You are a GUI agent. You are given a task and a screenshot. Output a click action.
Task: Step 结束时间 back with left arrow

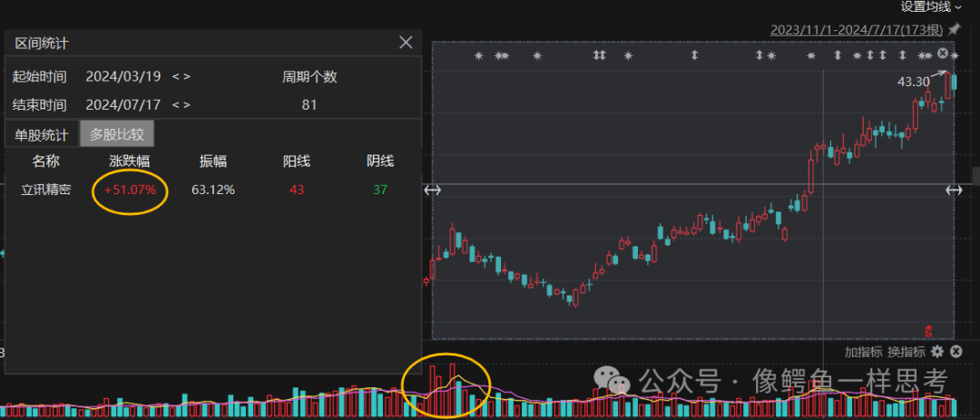click(x=176, y=105)
